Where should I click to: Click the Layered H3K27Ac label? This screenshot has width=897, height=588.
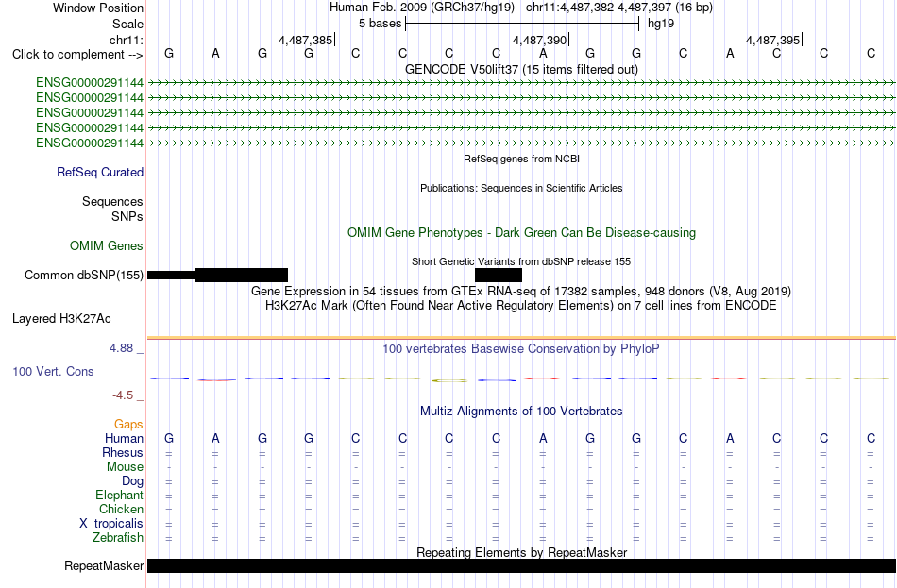click(x=61, y=319)
